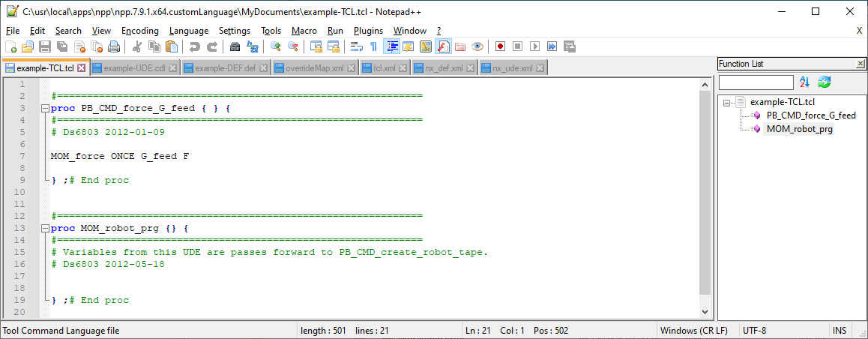The width and height of the screenshot is (868, 339).
Task: Open the Window menu
Action: [x=410, y=31]
